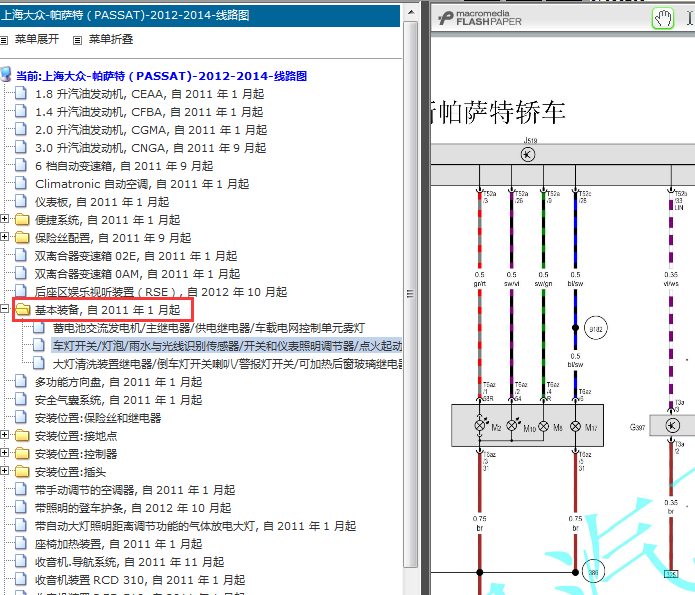This screenshot has width=695, height=595.
Task: Click the 菜单折叠 list icon
Action: point(77,40)
